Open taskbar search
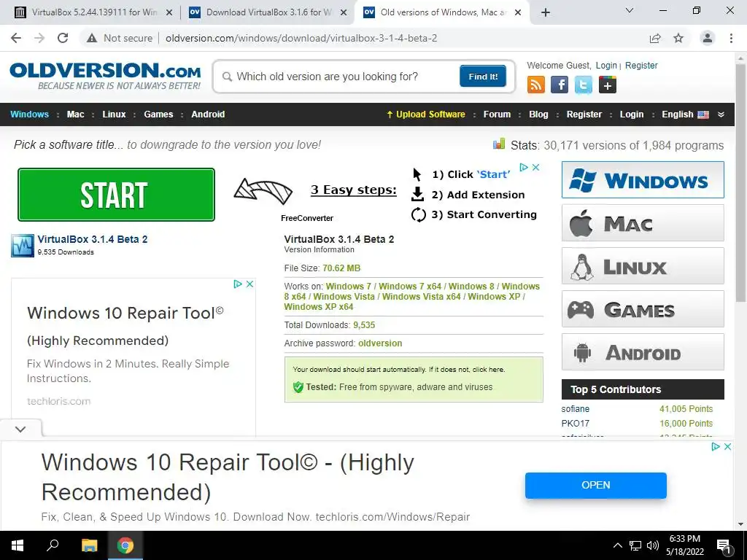The width and height of the screenshot is (747, 560). point(53,545)
